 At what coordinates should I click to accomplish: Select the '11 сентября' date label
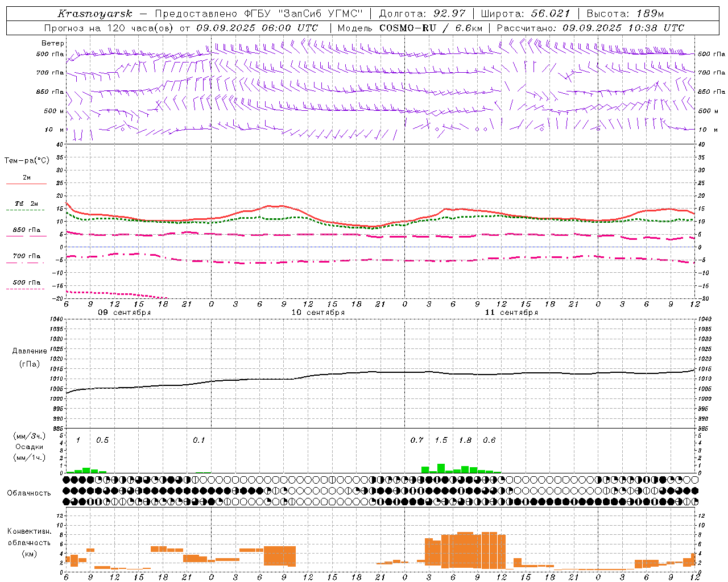click(x=511, y=313)
